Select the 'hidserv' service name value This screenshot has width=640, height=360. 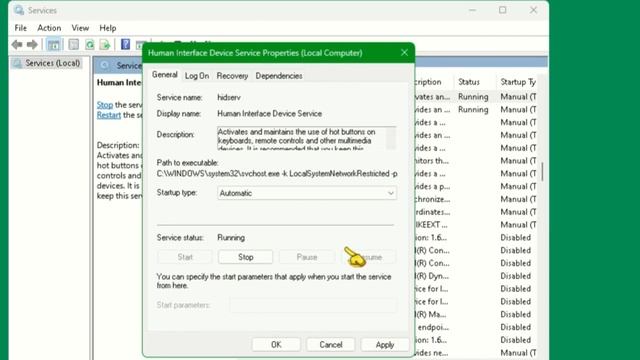pos(229,98)
